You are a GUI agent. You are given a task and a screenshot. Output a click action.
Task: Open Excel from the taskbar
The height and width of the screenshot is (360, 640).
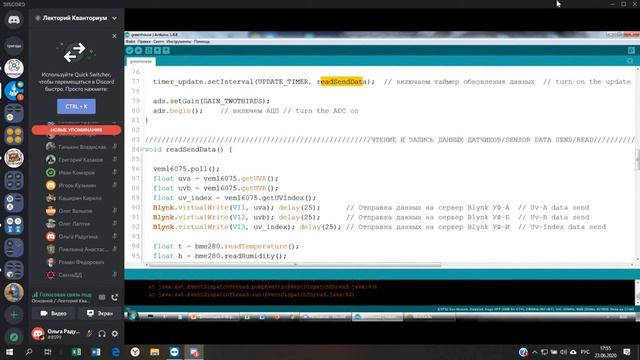76,352
